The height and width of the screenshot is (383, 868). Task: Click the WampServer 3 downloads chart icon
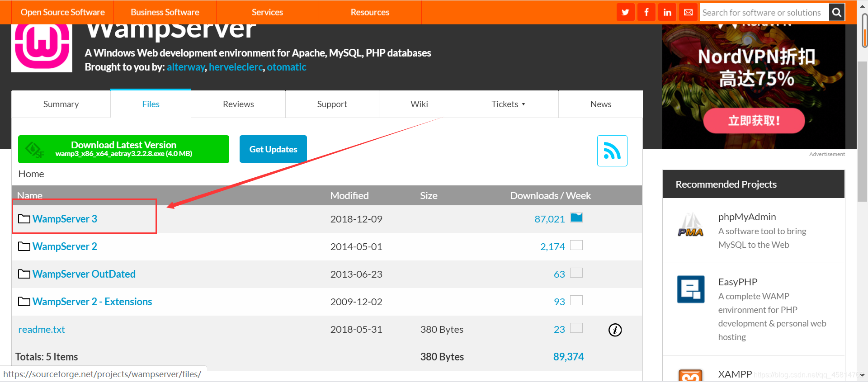coord(576,218)
